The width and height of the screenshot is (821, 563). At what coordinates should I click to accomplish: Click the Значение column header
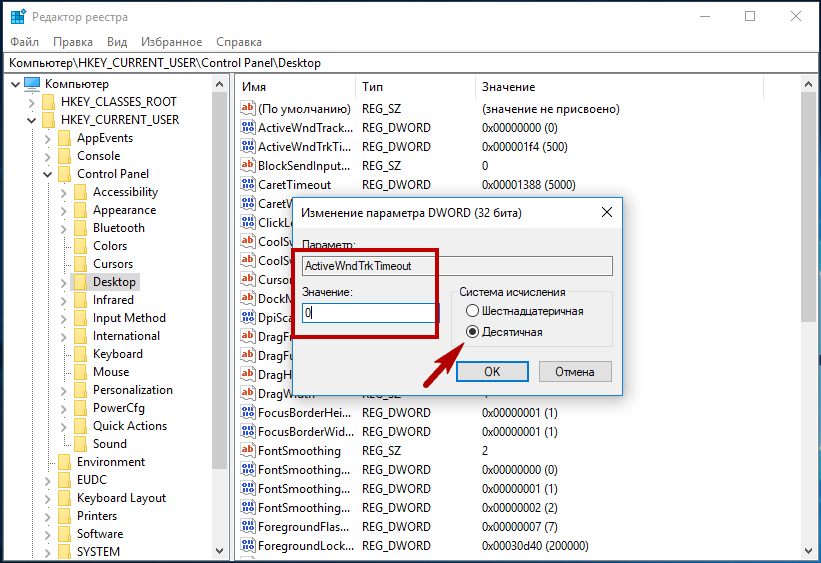[619, 87]
